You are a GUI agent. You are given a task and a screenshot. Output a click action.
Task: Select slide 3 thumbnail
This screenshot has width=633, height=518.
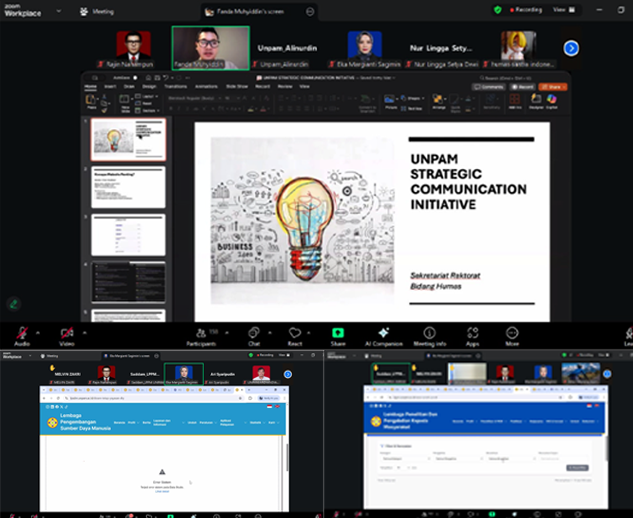click(128, 235)
